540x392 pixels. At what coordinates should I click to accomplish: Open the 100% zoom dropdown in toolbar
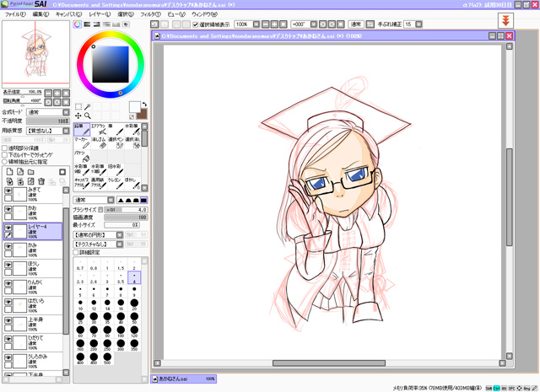[x=256, y=24]
